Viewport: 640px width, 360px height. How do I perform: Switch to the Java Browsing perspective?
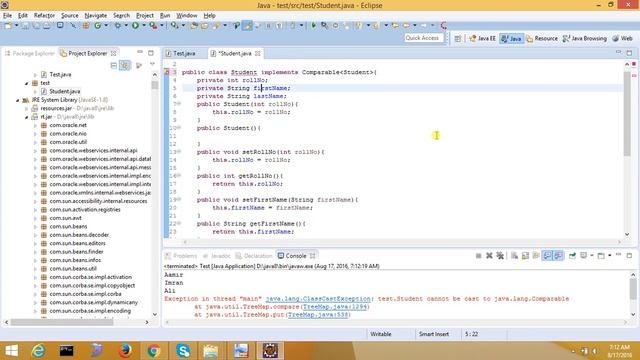point(584,38)
